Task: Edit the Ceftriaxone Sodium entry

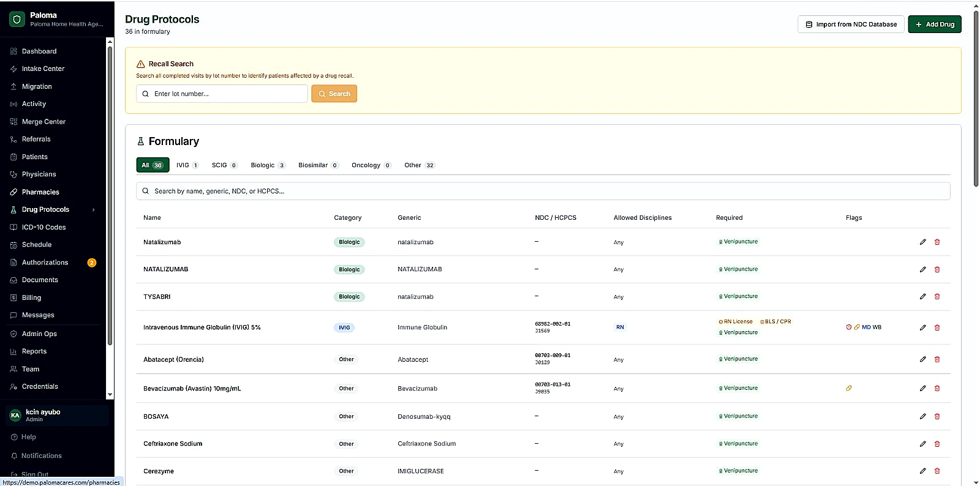Action: click(922, 444)
